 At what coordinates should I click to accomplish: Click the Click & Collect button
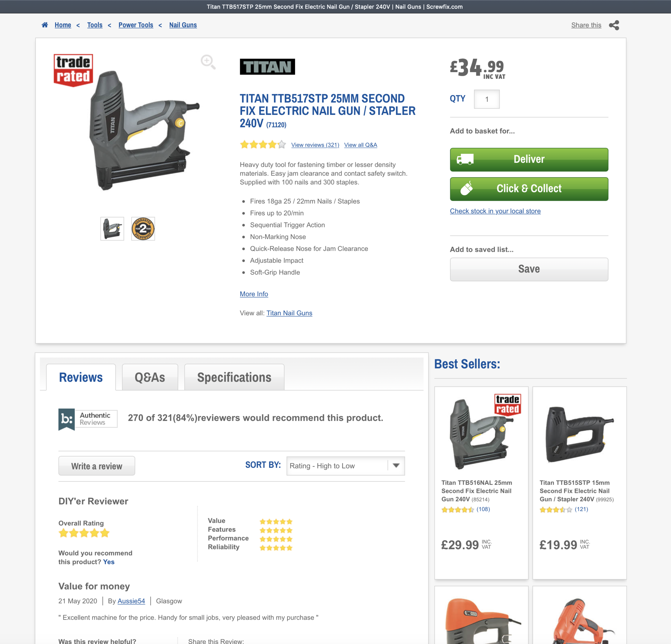[x=529, y=189]
